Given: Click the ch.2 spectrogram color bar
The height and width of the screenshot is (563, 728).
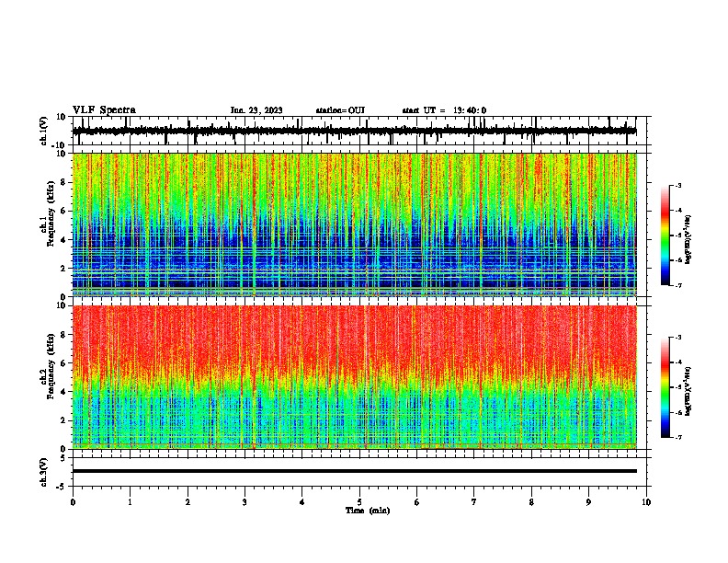Looking at the screenshot, I should [665, 387].
